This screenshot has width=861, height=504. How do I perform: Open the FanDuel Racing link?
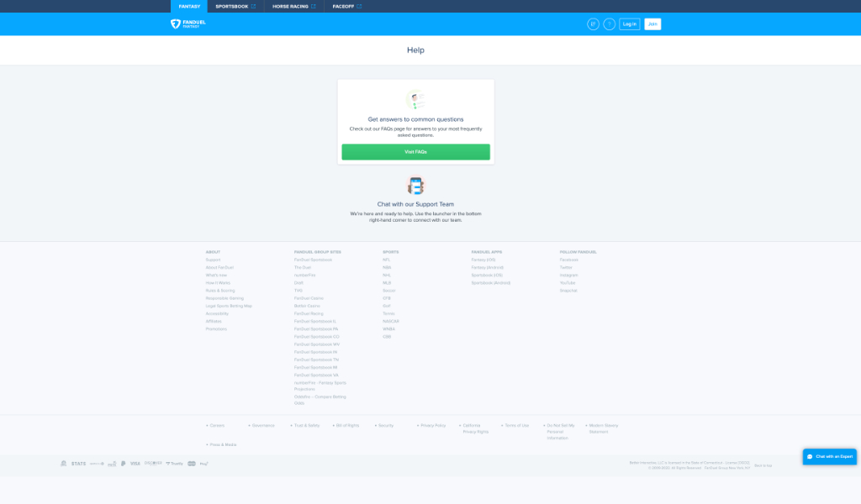pyautogui.click(x=309, y=313)
